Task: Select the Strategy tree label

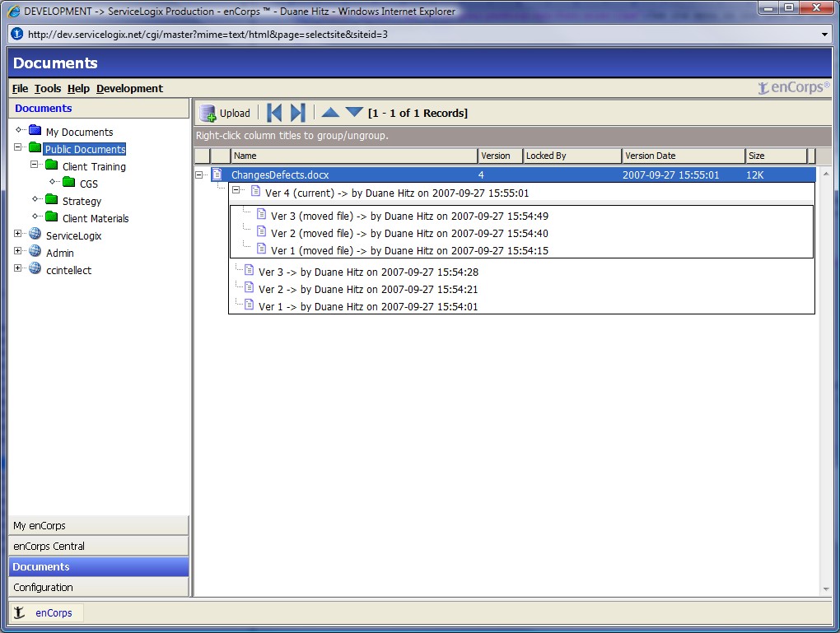Action: tap(82, 202)
